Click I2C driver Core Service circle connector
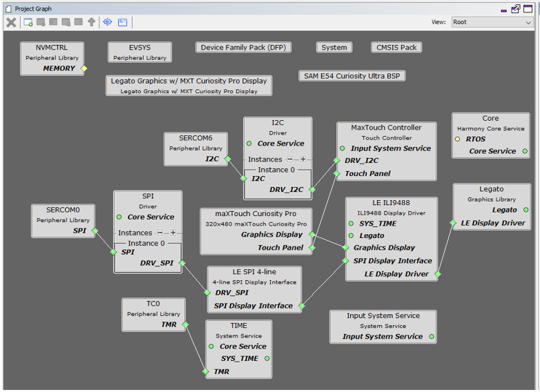 point(249,144)
